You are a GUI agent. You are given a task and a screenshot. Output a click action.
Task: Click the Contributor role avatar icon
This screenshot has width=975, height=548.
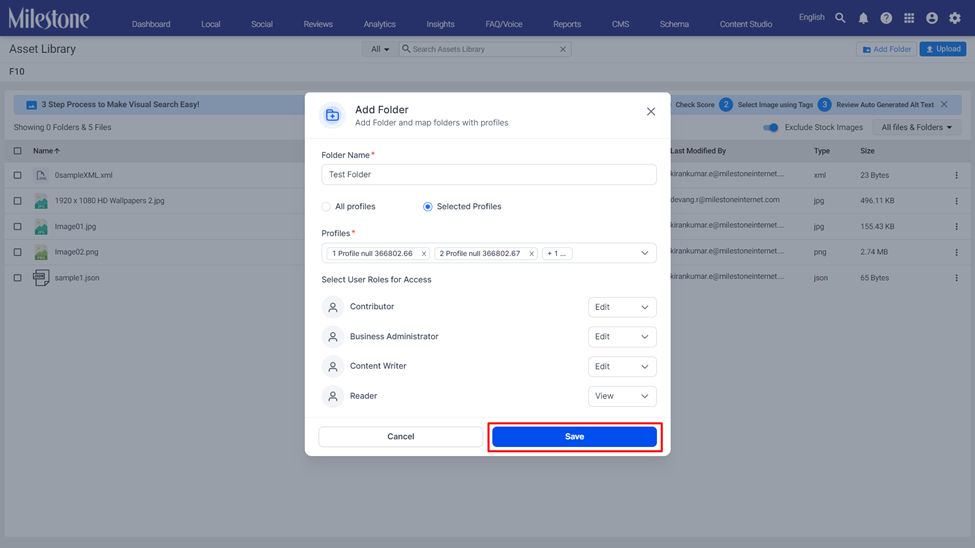pyautogui.click(x=333, y=307)
